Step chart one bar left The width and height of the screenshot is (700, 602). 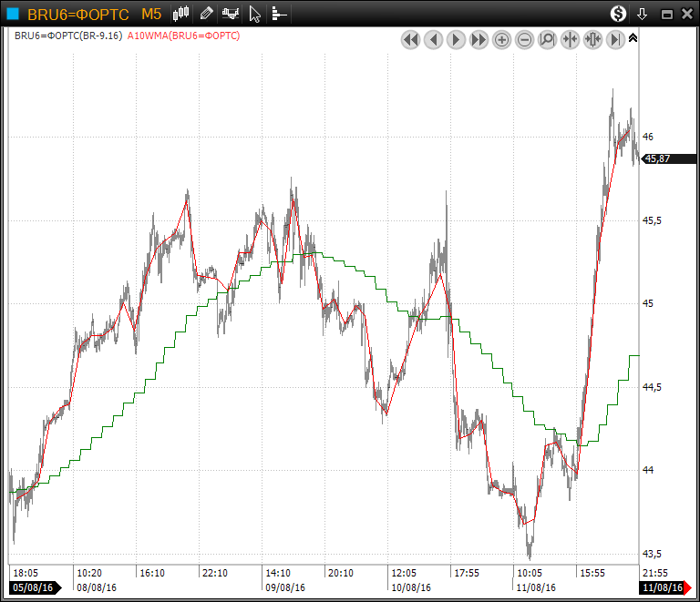point(434,40)
